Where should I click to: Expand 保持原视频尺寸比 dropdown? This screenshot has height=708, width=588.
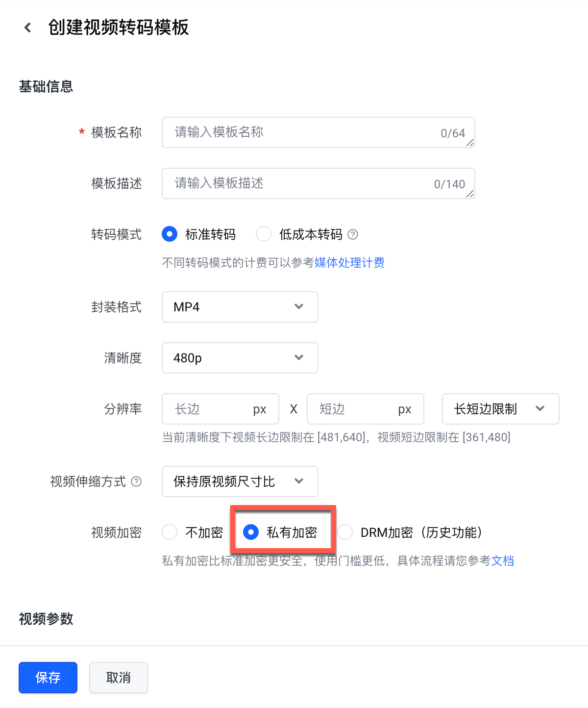click(x=240, y=481)
